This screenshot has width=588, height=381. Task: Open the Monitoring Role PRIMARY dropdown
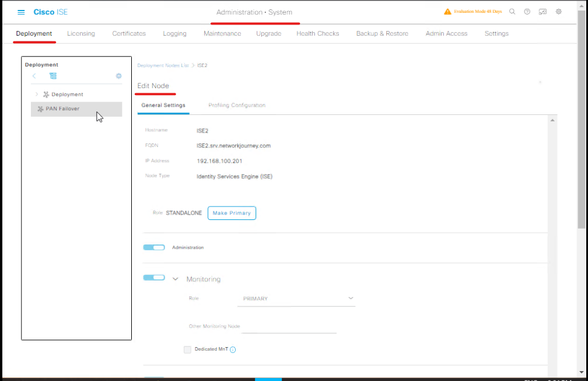click(x=296, y=299)
